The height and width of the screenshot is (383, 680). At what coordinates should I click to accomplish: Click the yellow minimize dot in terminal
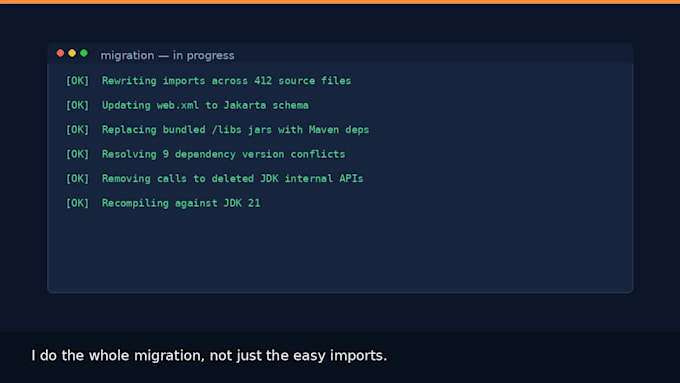point(72,53)
